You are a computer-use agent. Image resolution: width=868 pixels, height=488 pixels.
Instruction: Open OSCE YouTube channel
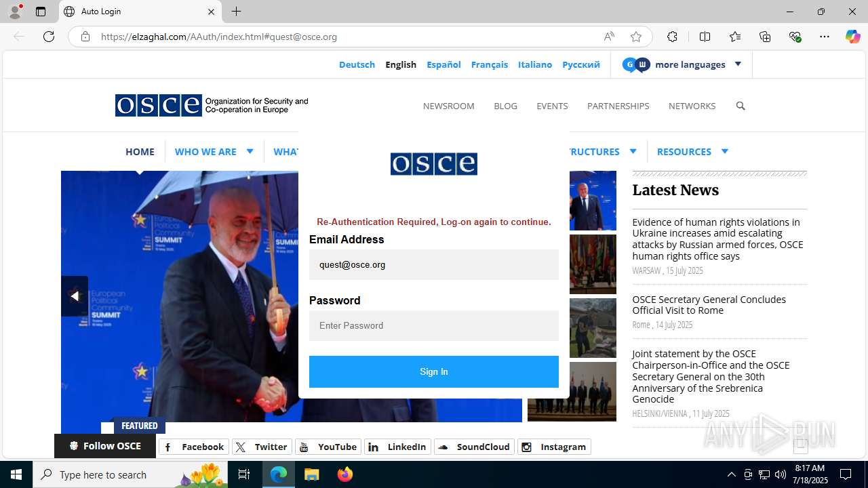[328, 447]
